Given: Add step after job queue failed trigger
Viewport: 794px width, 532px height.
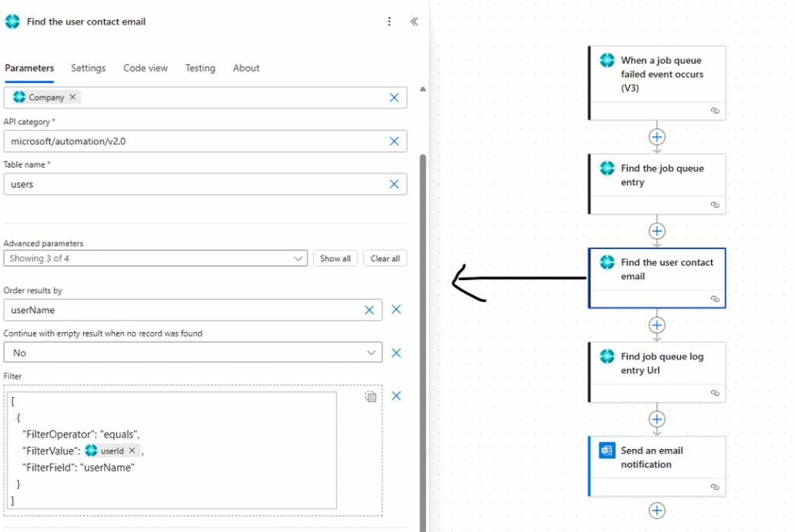Looking at the screenshot, I should 657,137.
